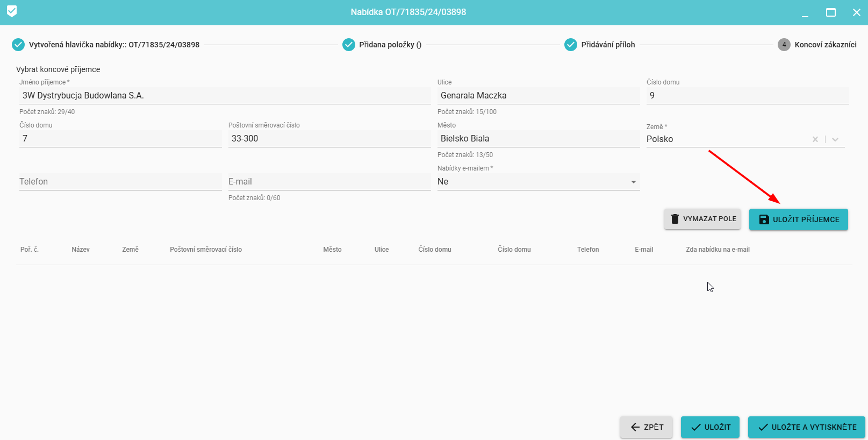The height and width of the screenshot is (440, 868).
Task: Click the checkmark icon for Přidana položky step
Action: [349, 45]
